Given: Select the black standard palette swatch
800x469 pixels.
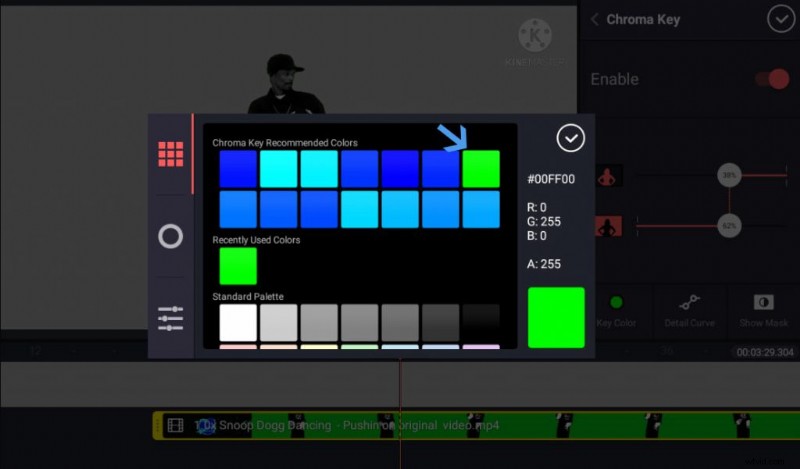Looking at the screenshot, I should click(481, 322).
